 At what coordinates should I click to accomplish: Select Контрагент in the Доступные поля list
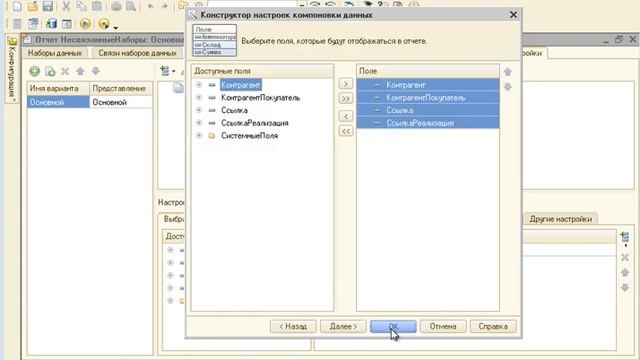click(241, 85)
